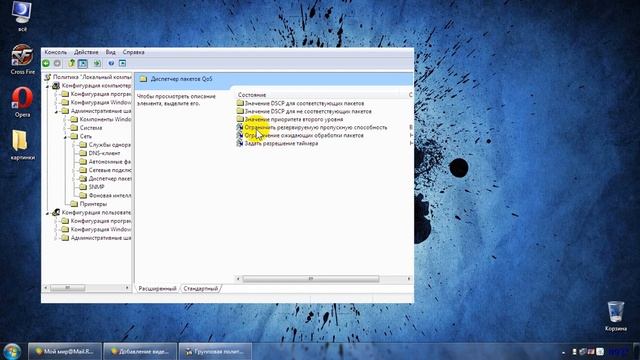640x360 pixels.
Task: Go up one level with the folder-arrow icon
Action: tap(72, 63)
